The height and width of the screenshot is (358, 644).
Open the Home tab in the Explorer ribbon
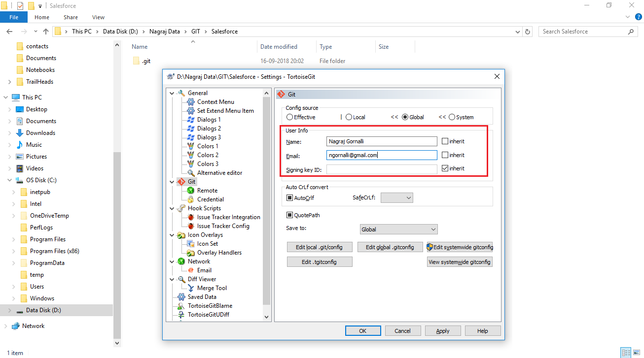tap(42, 17)
